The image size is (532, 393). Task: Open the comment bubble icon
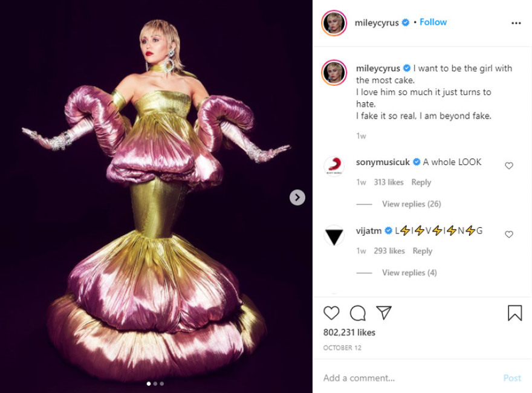[358, 313]
